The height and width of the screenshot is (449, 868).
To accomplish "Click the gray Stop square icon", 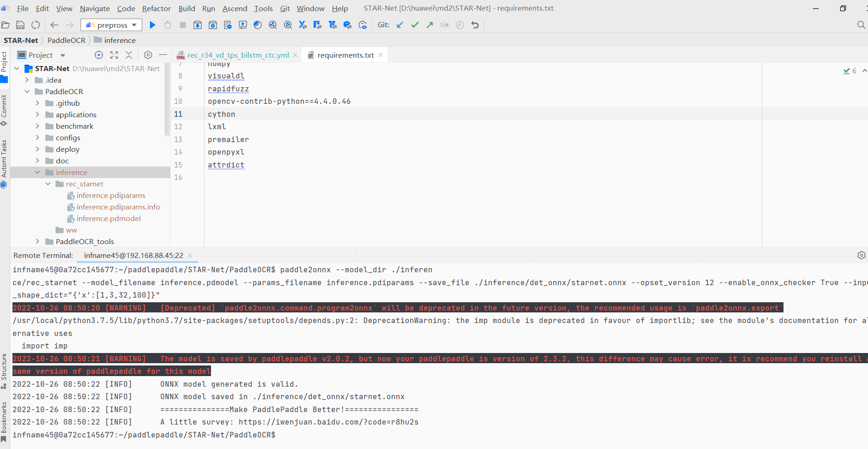I will coord(183,25).
